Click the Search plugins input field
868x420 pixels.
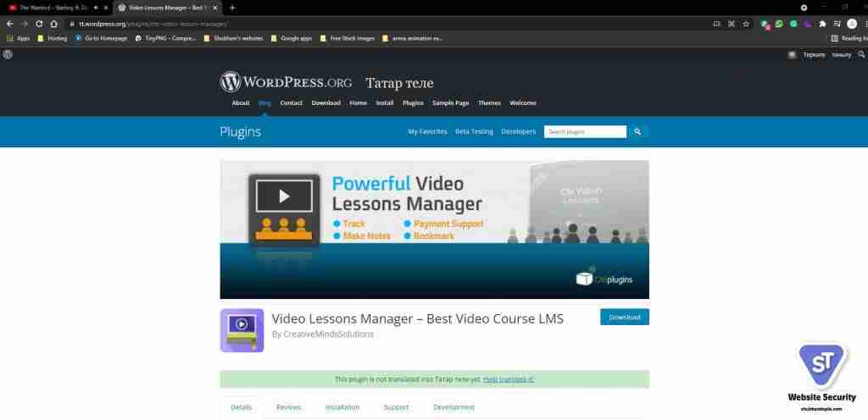(x=585, y=132)
